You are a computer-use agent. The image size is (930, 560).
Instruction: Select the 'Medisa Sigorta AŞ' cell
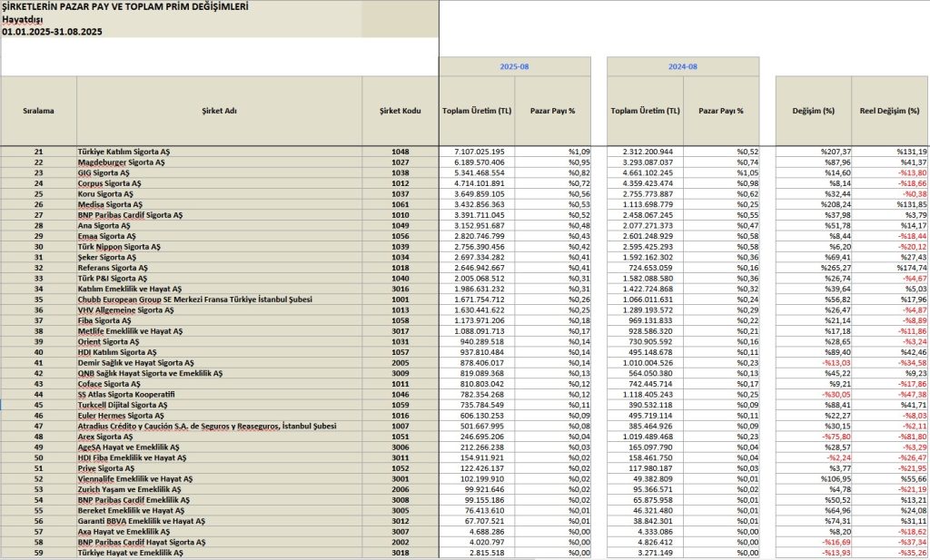coord(219,204)
